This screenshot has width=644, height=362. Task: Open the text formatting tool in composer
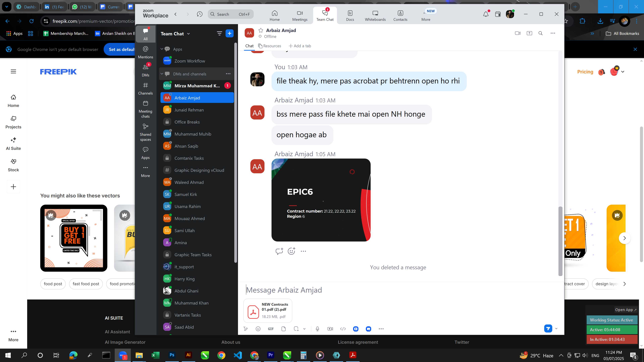click(x=246, y=329)
